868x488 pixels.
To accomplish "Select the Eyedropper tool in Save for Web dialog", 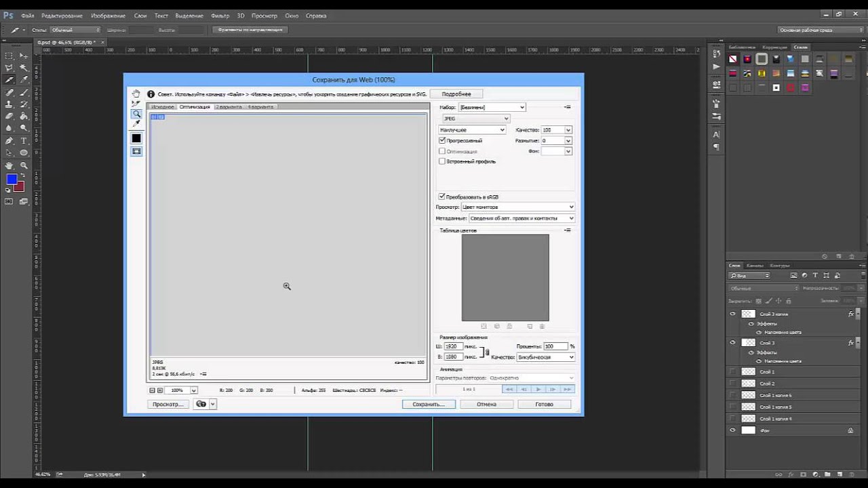I will click(136, 124).
